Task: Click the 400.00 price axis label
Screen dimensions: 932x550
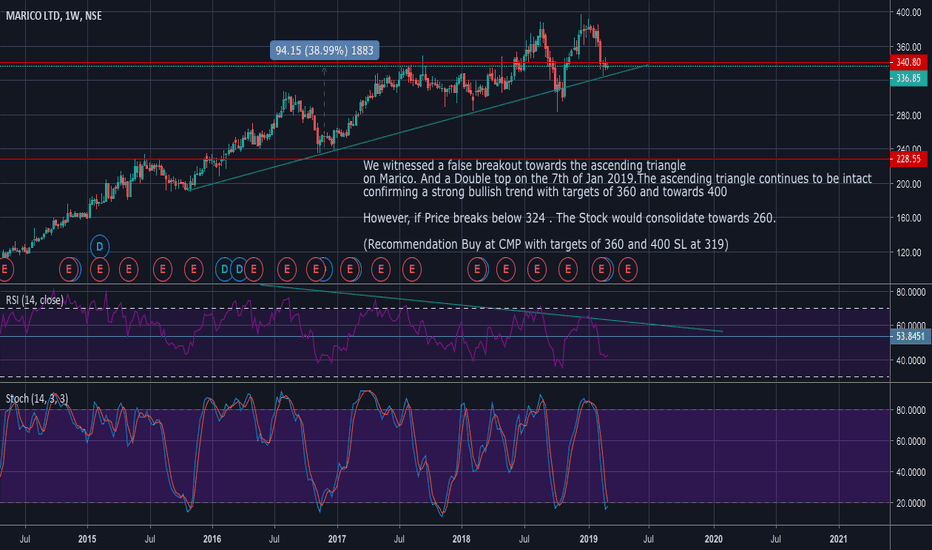Action: coord(909,12)
